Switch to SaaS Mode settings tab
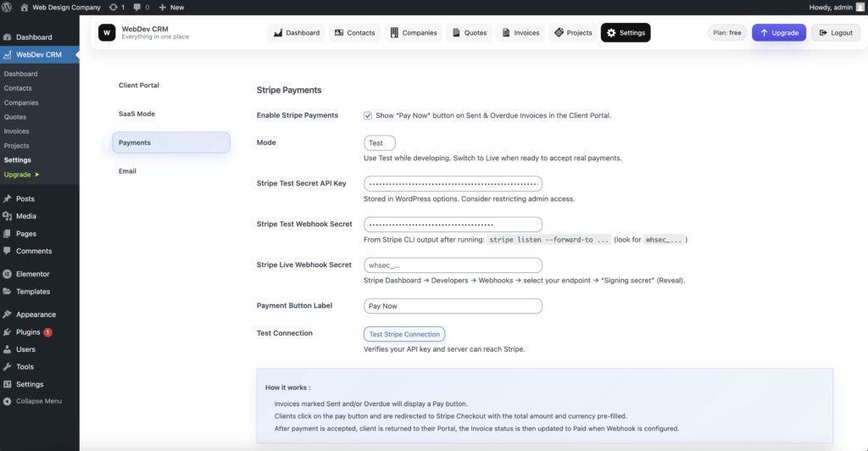Image resolution: width=868 pixels, height=451 pixels. pyautogui.click(x=171, y=114)
